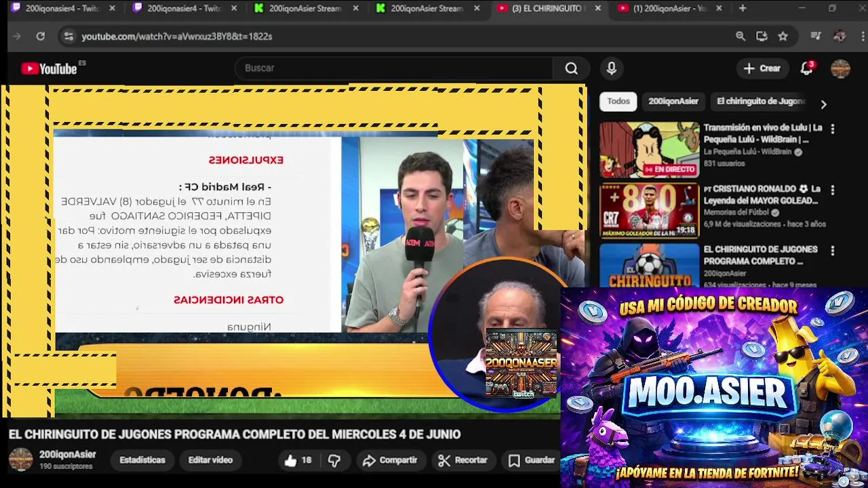Dislike the video with the thumbs down

click(334, 460)
